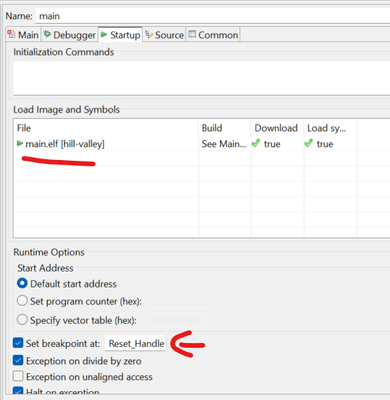Click the Main tab icon
The width and height of the screenshot is (390, 400).
click(12, 34)
